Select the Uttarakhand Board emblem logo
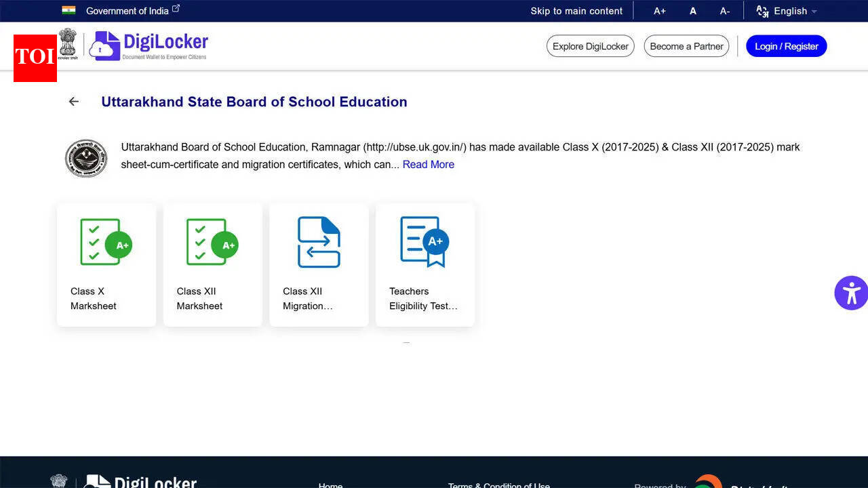The width and height of the screenshot is (868, 488). pos(85,157)
